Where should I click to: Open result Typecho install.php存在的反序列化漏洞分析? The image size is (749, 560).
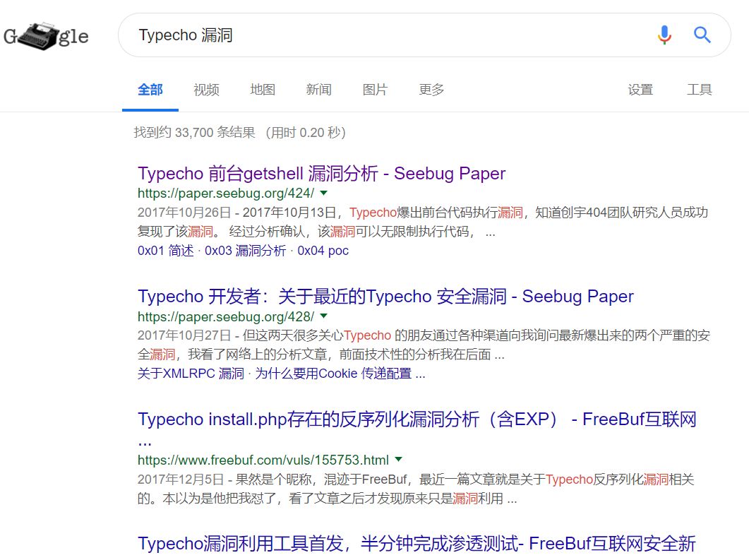click(417, 419)
